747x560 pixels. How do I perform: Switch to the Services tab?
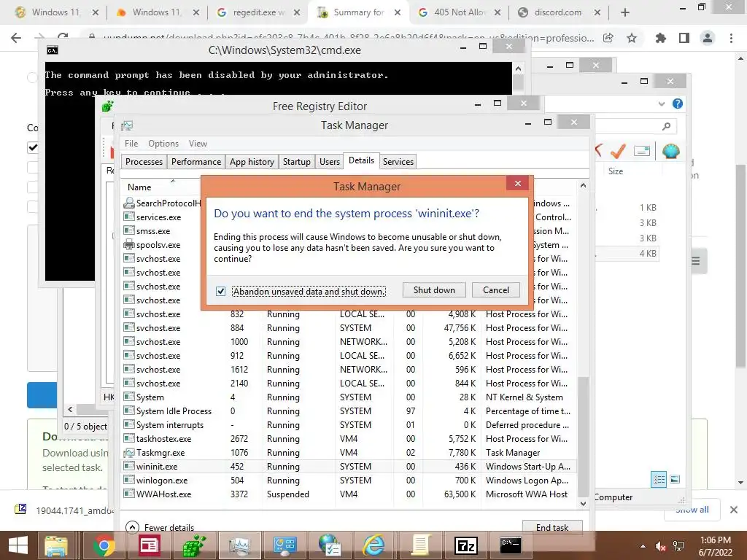(398, 162)
